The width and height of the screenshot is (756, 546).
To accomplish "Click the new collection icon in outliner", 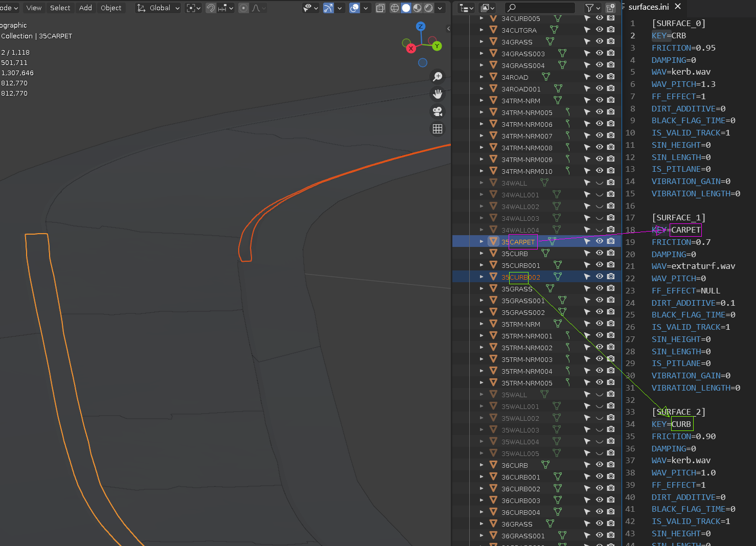I will [610, 8].
